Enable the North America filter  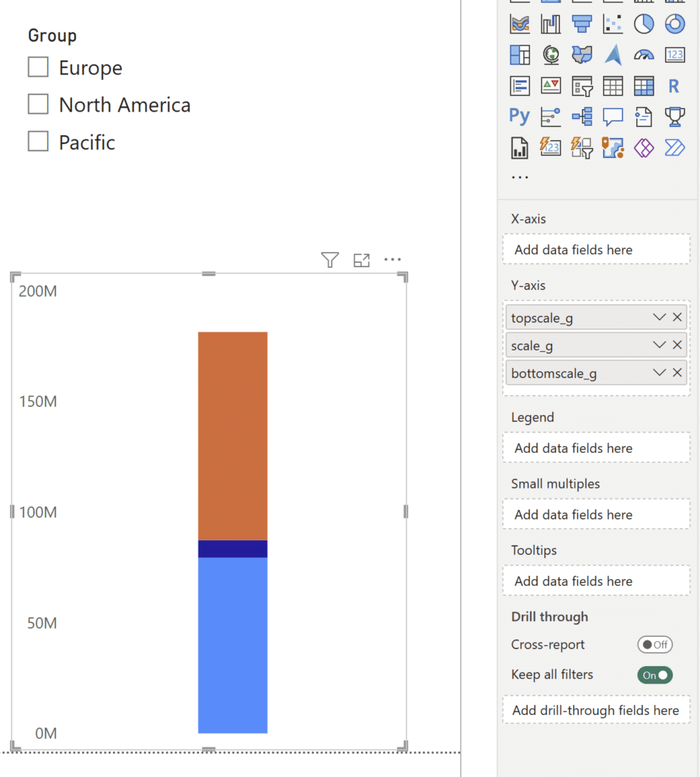pyautogui.click(x=38, y=104)
